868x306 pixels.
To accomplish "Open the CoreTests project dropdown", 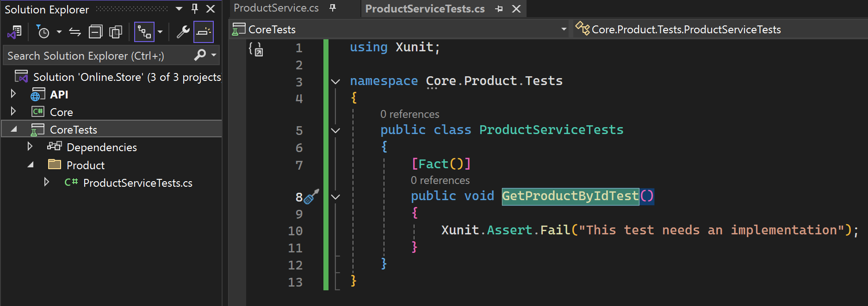I will click(564, 29).
